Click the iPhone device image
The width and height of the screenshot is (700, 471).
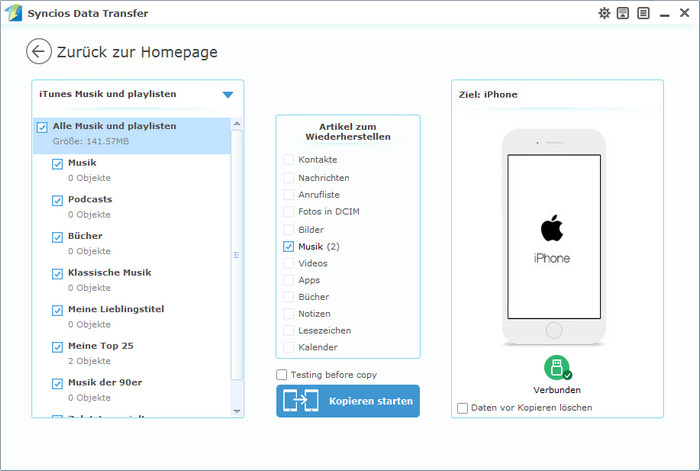(x=554, y=237)
